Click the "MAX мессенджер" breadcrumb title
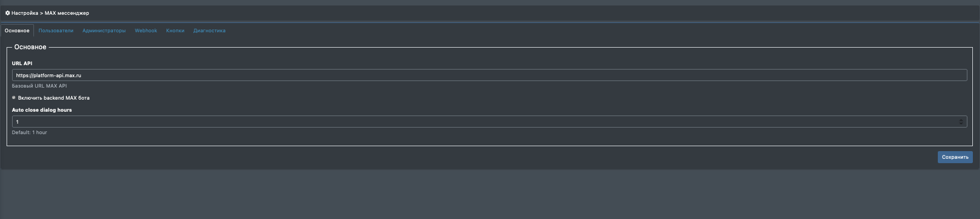The width and height of the screenshot is (980, 219). click(67, 13)
